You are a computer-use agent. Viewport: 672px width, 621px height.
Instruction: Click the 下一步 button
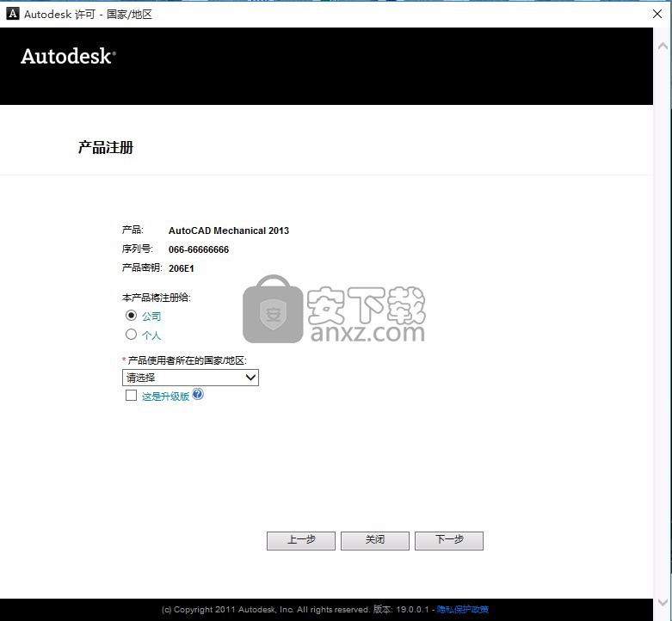tap(449, 540)
